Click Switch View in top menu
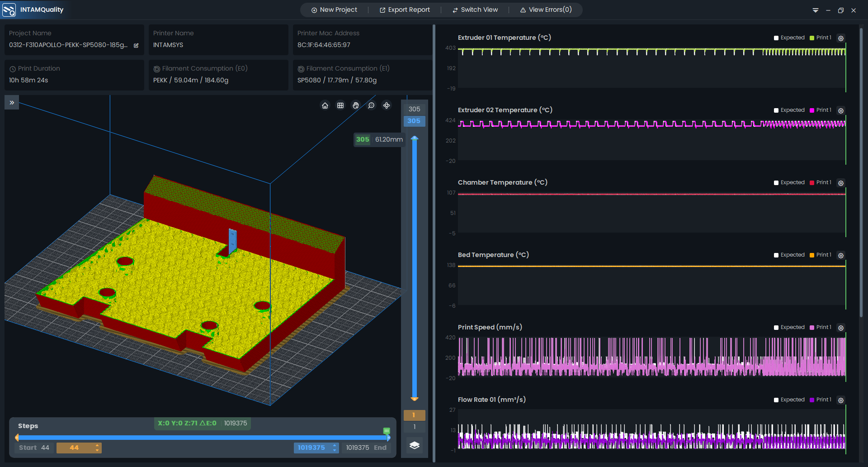This screenshot has height=467, width=868. [x=475, y=10]
